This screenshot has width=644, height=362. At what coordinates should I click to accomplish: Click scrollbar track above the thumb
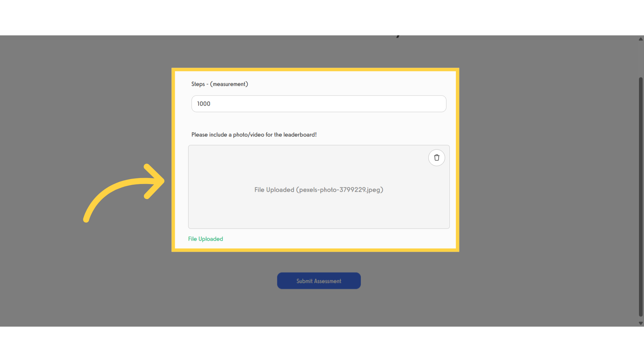click(641, 60)
